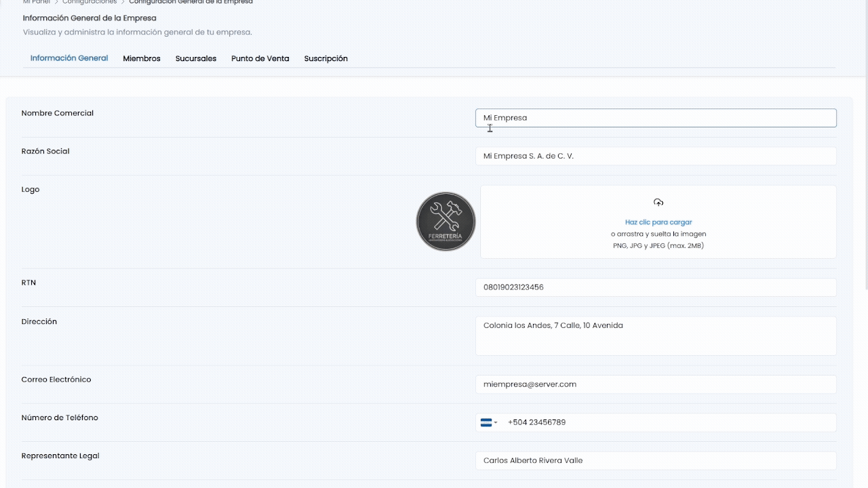Click the 'Razón Social' label
This screenshot has height=488, width=868.
45,151
